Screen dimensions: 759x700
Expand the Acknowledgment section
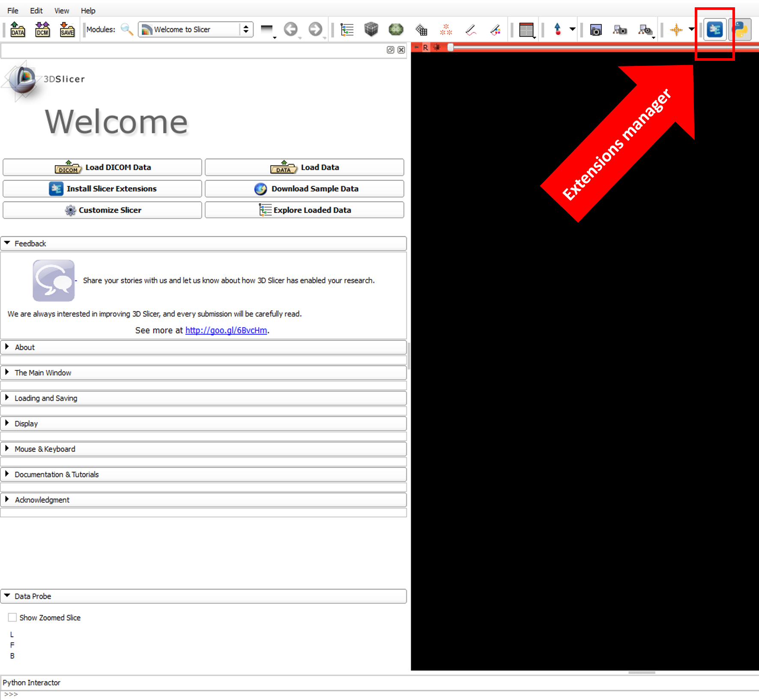click(x=203, y=500)
